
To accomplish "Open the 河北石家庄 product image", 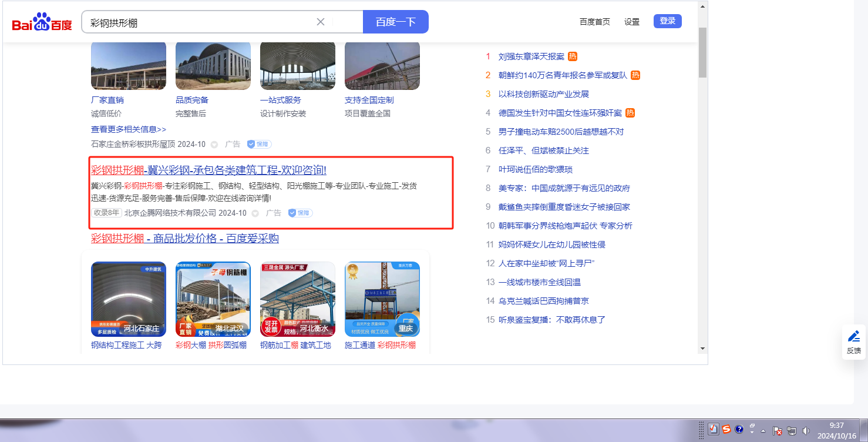I will click(x=129, y=299).
